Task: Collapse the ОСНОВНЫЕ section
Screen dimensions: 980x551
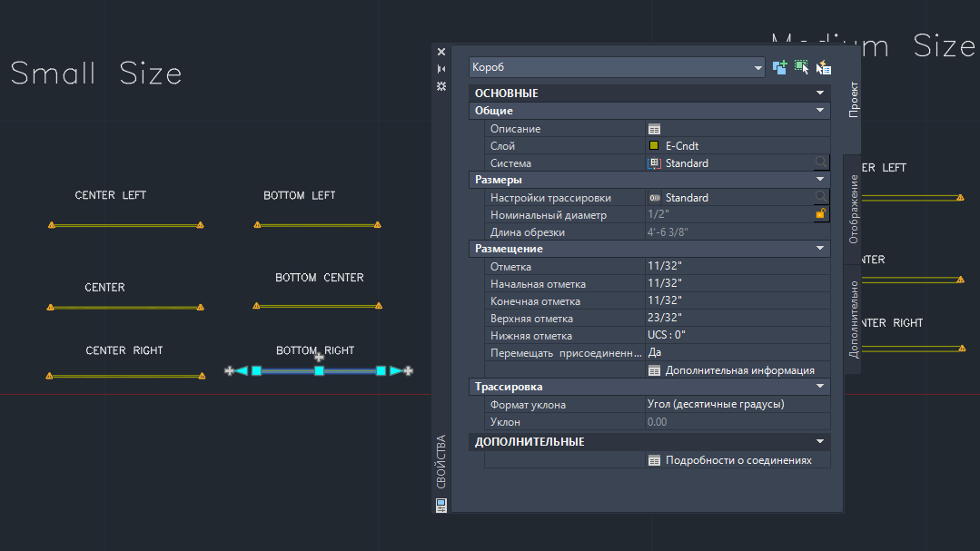Action: coord(820,93)
